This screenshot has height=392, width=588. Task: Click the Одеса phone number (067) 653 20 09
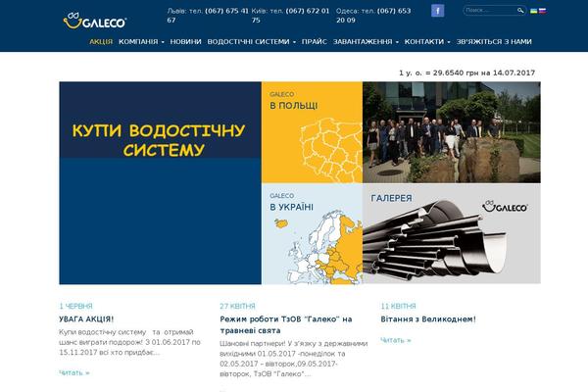click(373, 16)
